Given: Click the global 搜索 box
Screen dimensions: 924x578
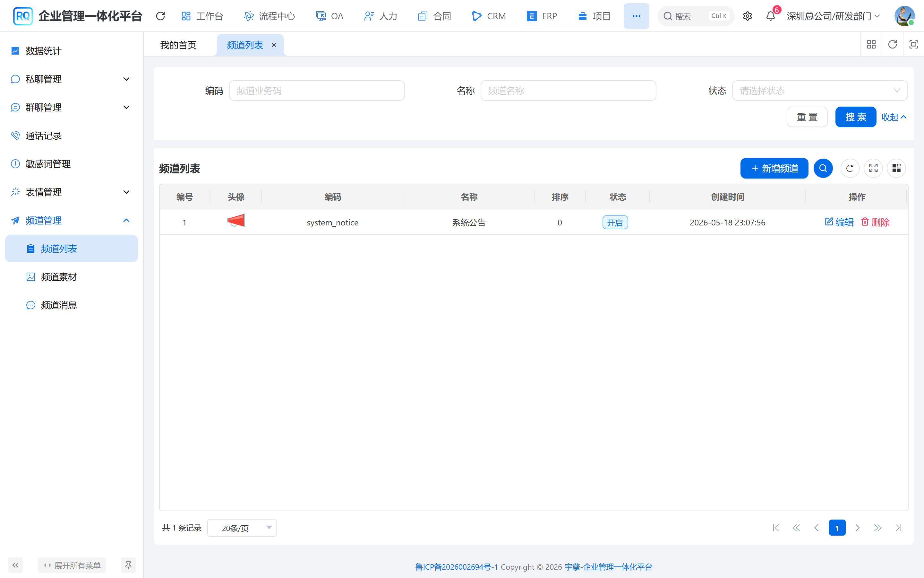Looking at the screenshot, I should (696, 16).
